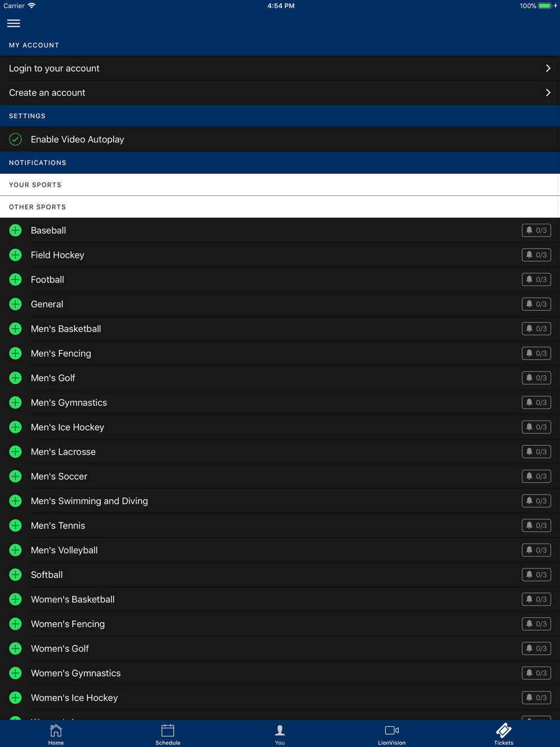Toggle Field Hockey notification bell
The image size is (560, 747).
[536, 255]
